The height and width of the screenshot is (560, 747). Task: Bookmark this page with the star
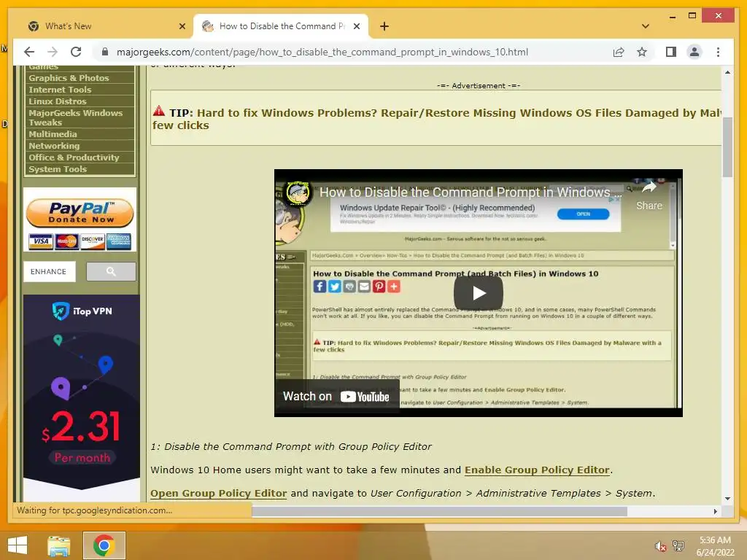[x=642, y=52]
